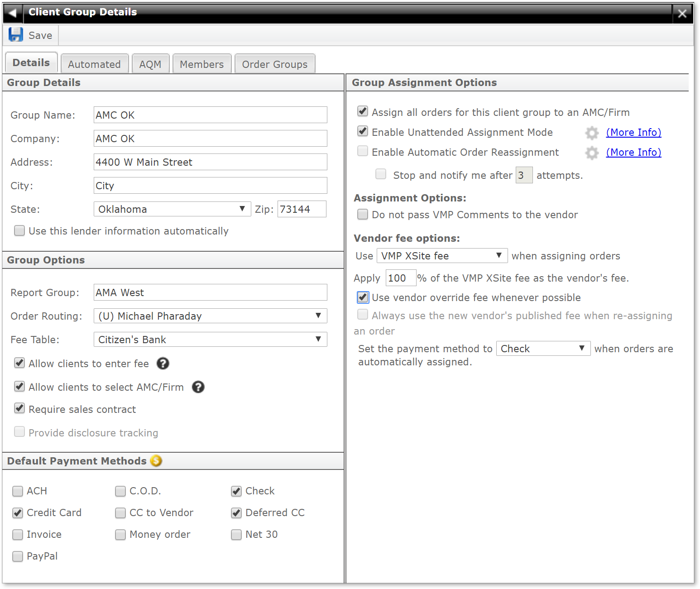
Task: Click the Save floppy disk icon
Action: (x=16, y=35)
